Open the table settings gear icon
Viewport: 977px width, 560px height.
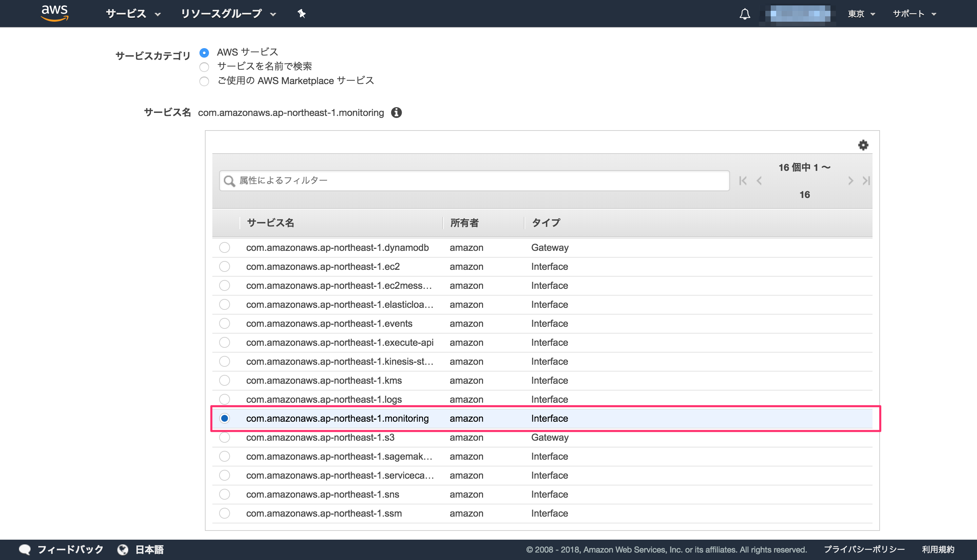[x=863, y=145]
